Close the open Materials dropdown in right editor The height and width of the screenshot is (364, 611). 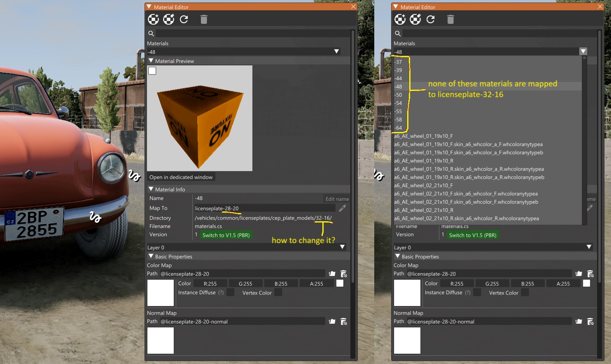tap(583, 52)
